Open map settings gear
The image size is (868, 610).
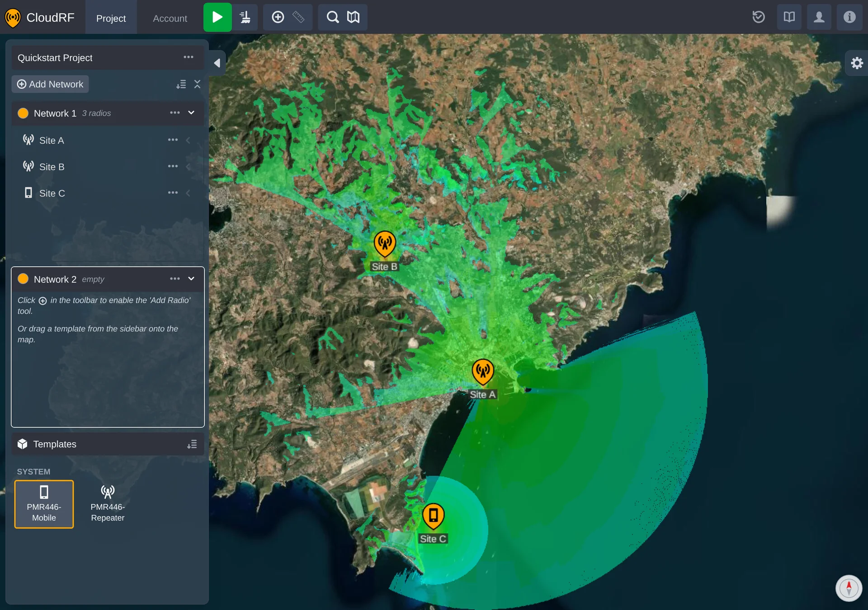pyautogui.click(x=857, y=63)
